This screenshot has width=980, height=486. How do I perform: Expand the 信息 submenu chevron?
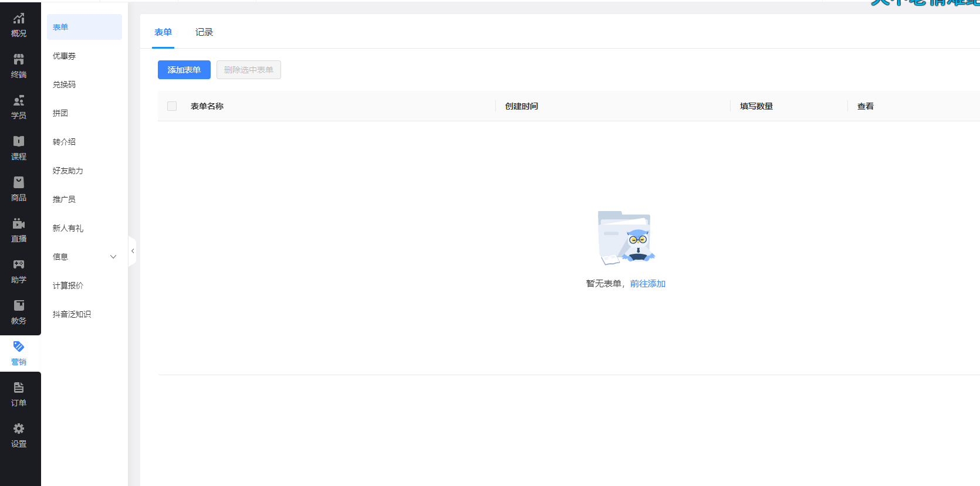pyautogui.click(x=113, y=257)
